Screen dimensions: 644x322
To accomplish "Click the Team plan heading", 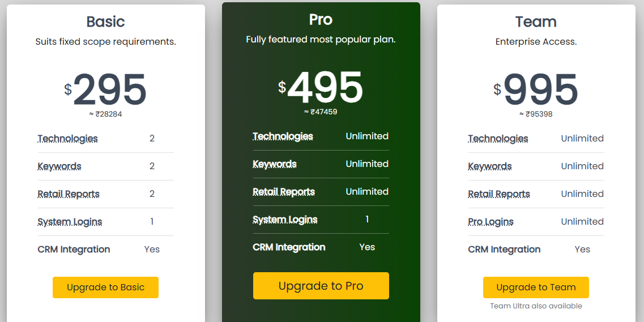I will click(x=536, y=22).
